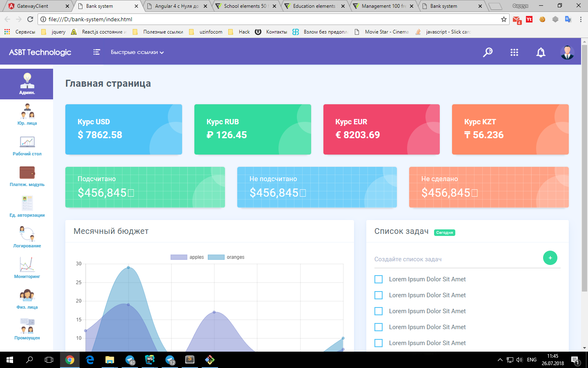Screen dimensions: 588x368
Task: Open the cookie extension icon
Action: (542, 19)
